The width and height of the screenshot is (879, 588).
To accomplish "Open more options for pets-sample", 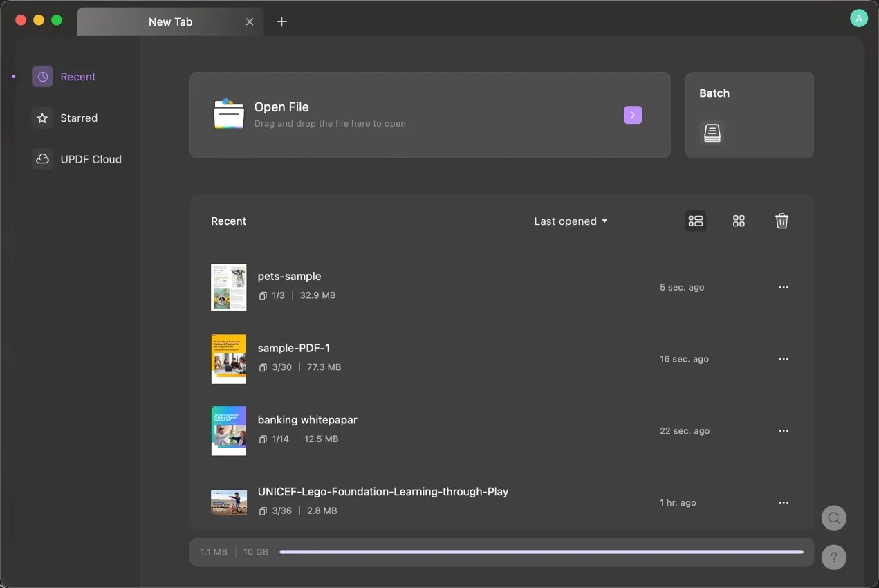I will coord(784,287).
